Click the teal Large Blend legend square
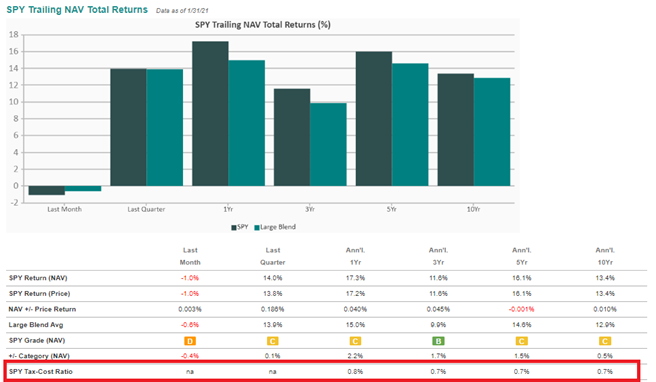656x382 pixels. coord(257,227)
